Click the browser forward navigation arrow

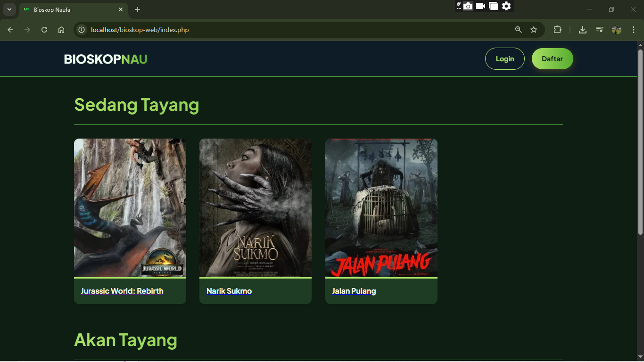tap(27, 29)
